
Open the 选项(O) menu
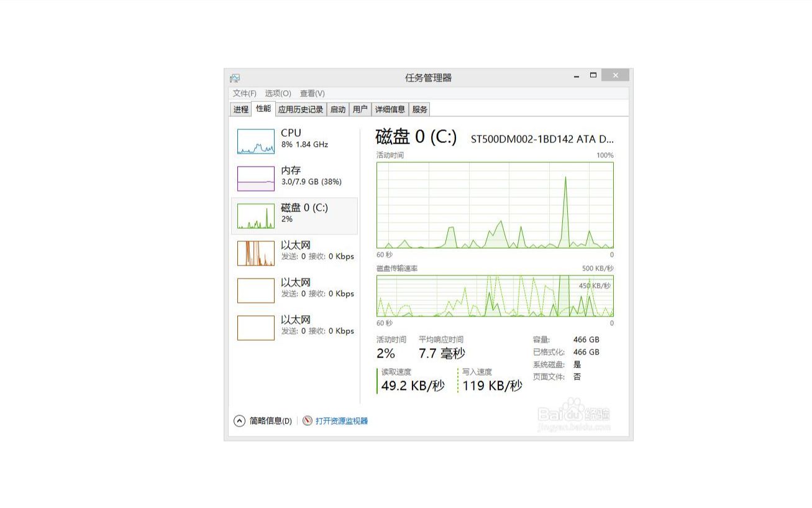click(278, 93)
